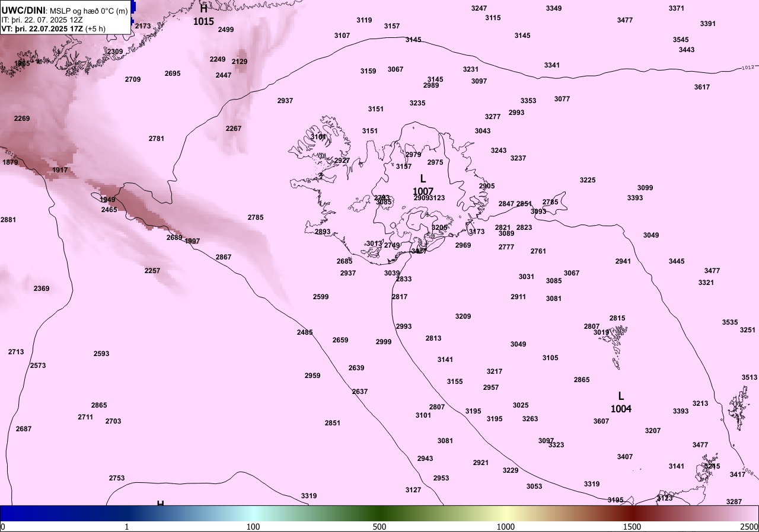Viewport: 759px width, 532px height.
Task: Click the 3371 height value
Action: [677, 8]
